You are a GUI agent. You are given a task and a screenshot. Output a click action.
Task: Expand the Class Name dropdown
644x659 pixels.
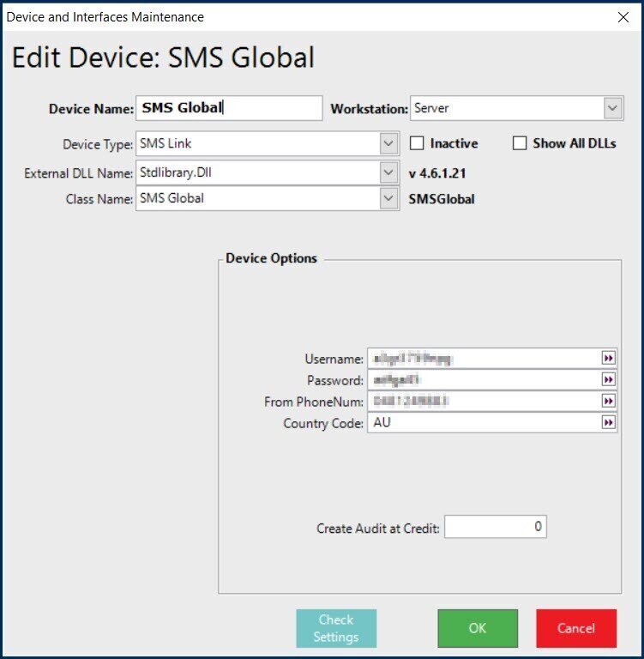tap(388, 198)
